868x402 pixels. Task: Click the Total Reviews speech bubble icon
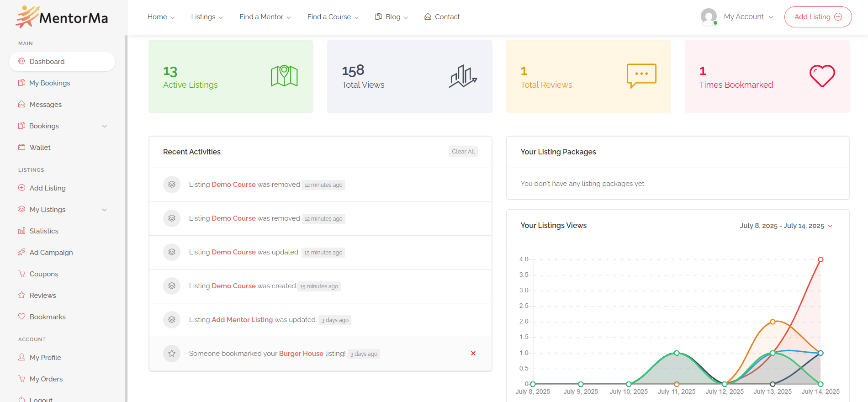tap(641, 76)
